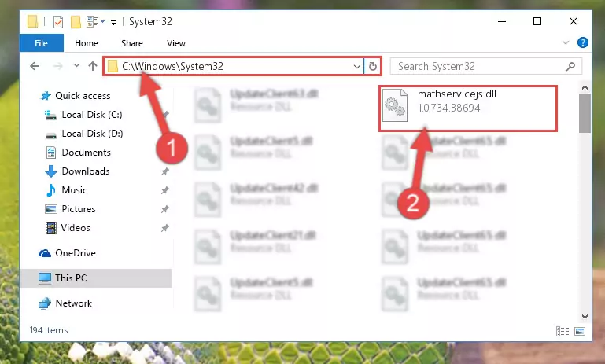Image resolution: width=605 pixels, height=364 pixels.
Task: Switch to large icons view in status bar
Action: [x=580, y=331]
